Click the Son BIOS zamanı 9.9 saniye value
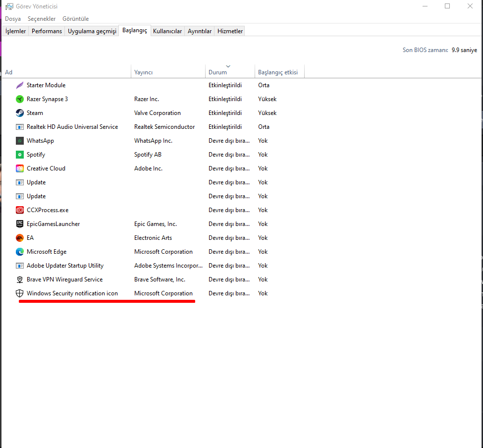This screenshot has width=483, height=448. pyautogui.click(x=465, y=50)
